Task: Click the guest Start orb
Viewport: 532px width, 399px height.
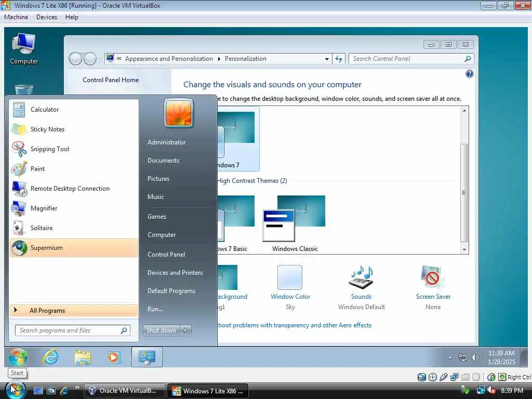Action: tap(18, 357)
